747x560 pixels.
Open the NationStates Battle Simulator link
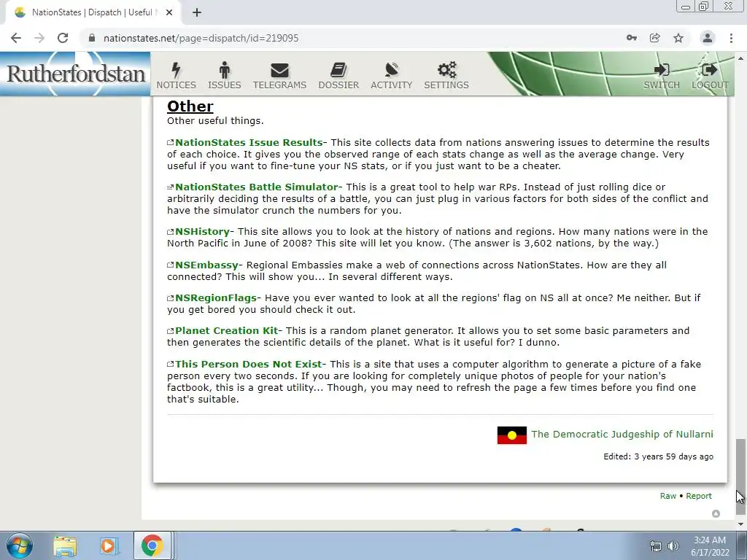(x=257, y=187)
